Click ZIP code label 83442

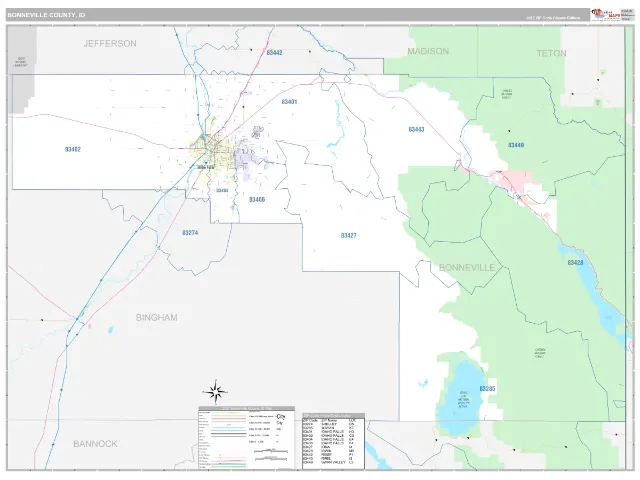274,53
